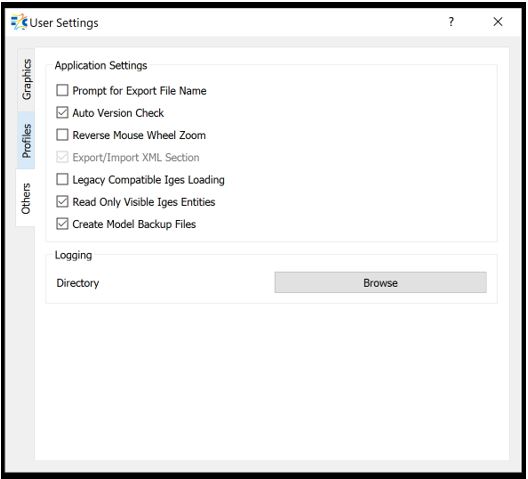528x479 pixels.
Task: Click the application logo in title bar
Action: click(x=19, y=22)
